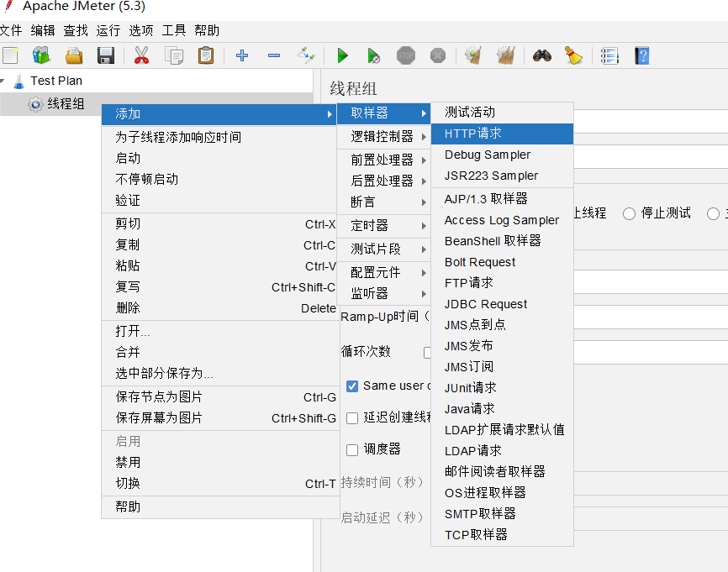Click the Collapse all minus icon

(x=274, y=55)
